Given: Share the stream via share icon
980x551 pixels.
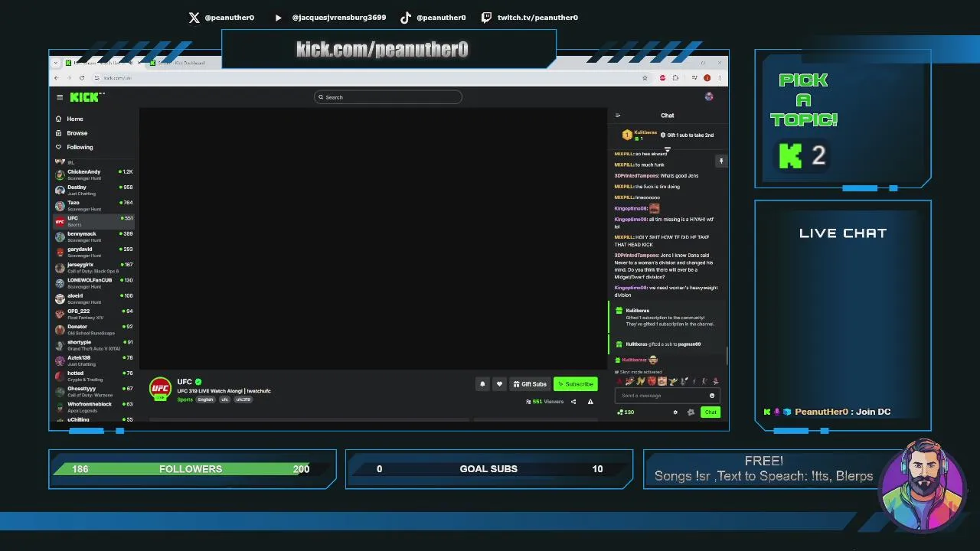Looking at the screenshot, I should tap(573, 402).
